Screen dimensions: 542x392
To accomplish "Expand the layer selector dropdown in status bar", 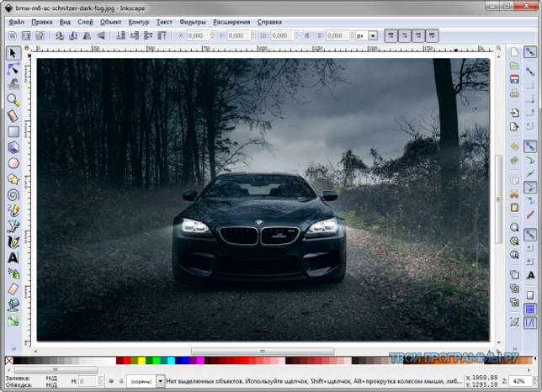I will [161, 381].
